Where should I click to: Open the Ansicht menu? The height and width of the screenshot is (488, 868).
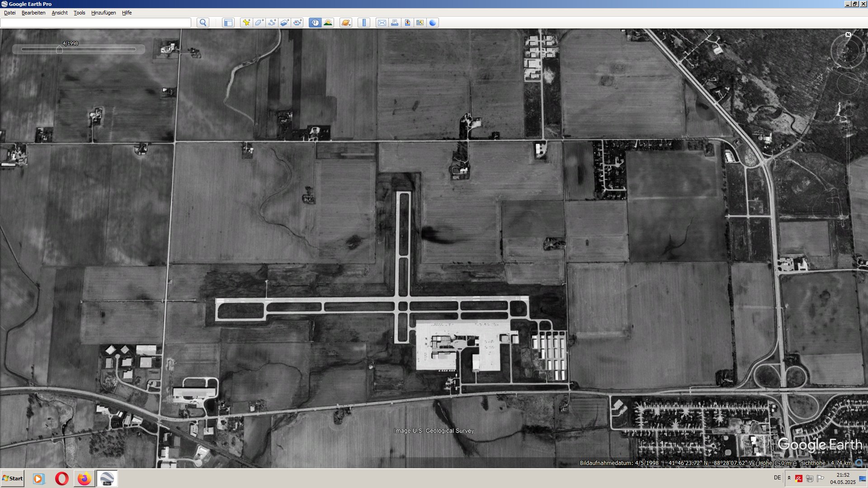pyautogui.click(x=60, y=13)
